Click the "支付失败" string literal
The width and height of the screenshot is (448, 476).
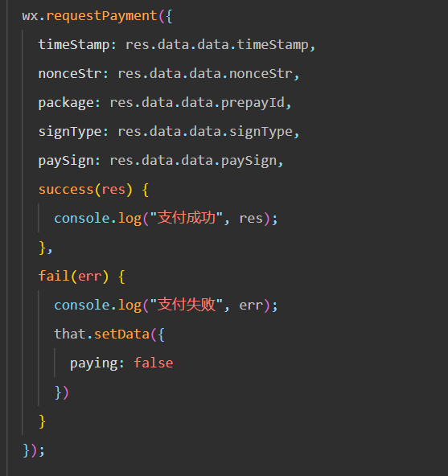(186, 305)
